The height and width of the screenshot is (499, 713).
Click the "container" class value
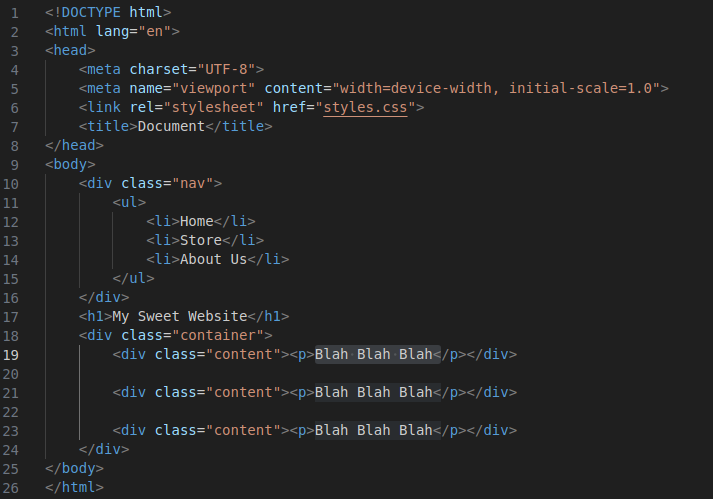click(x=222, y=335)
